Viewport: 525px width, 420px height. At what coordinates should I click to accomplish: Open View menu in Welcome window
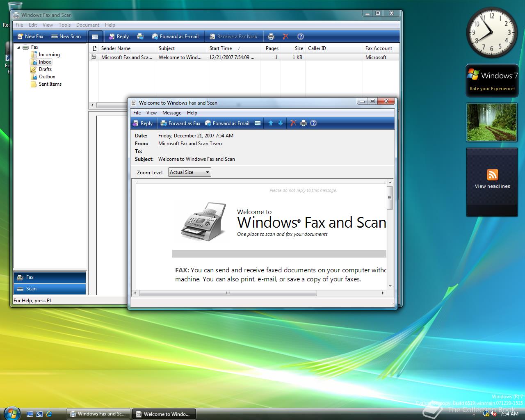[x=151, y=113]
